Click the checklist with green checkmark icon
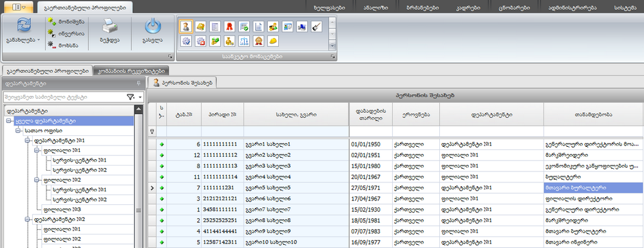644x248 pixels. [243, 26]
